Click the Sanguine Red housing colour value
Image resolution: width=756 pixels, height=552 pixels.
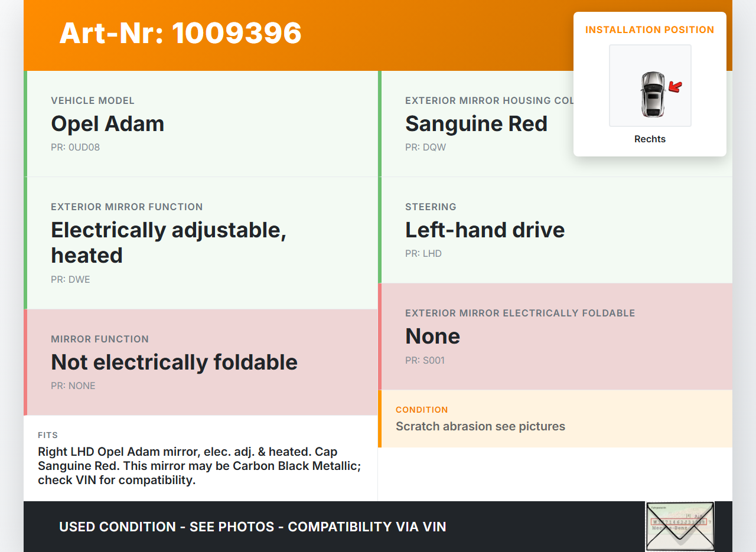[476, 124]
